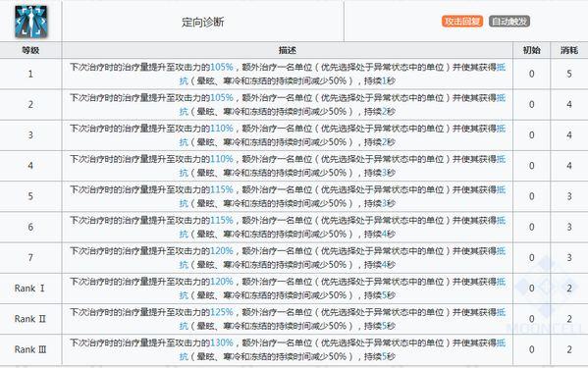Select the orange 攻击回复 tag
Screen dimensions: 588x368
click(462, 22)
